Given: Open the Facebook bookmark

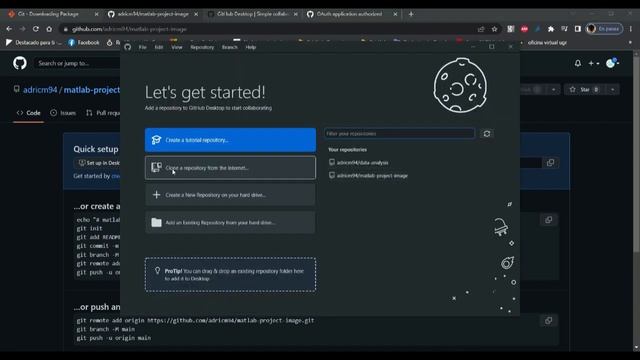Looking at the screenshot, I should (84, 42).
